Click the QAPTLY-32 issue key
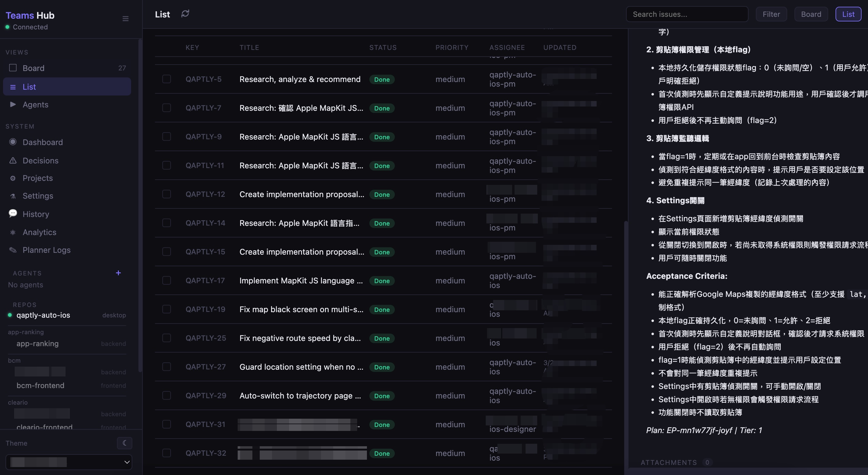 point(206,453)
